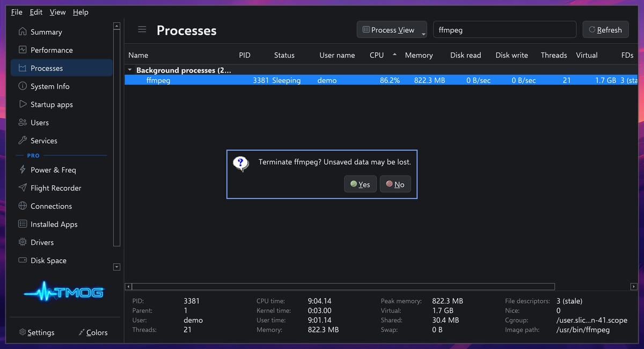Click the ffmpeg search field
The width and height of the screenshot is (644, 349).
pos(504,30)
